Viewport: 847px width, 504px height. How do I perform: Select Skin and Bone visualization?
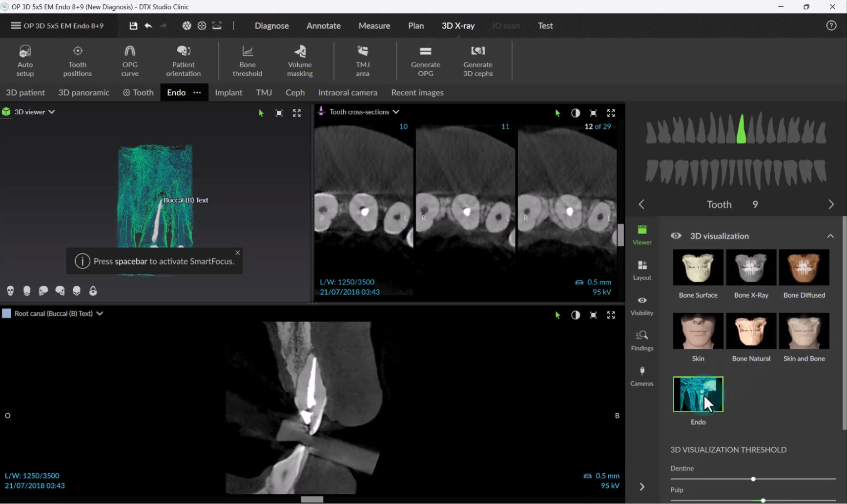click(x=804, y=331)
